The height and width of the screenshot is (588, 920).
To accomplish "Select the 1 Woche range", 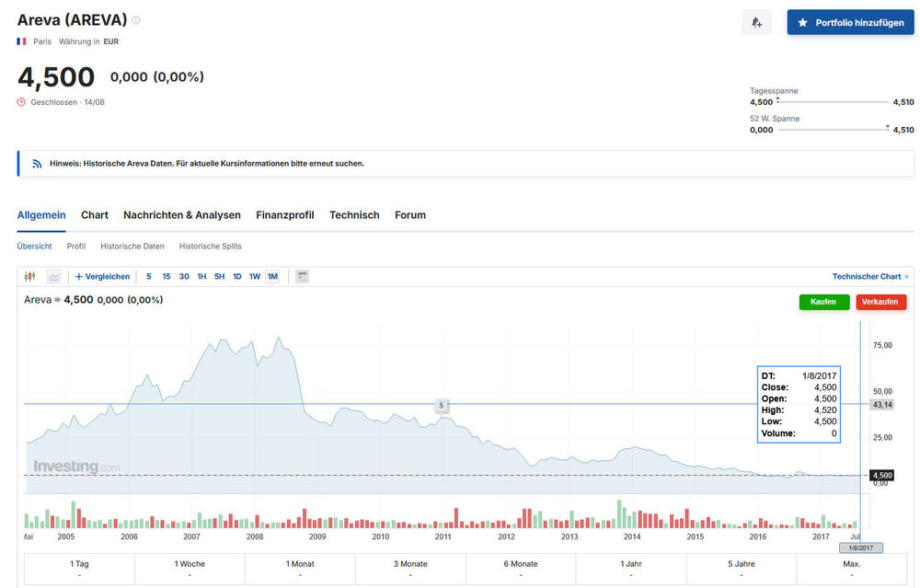I will (190, 568).
